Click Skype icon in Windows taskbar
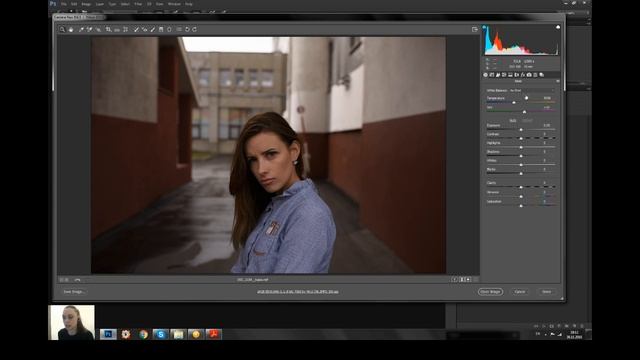The image size is (640, 360). 161,334
